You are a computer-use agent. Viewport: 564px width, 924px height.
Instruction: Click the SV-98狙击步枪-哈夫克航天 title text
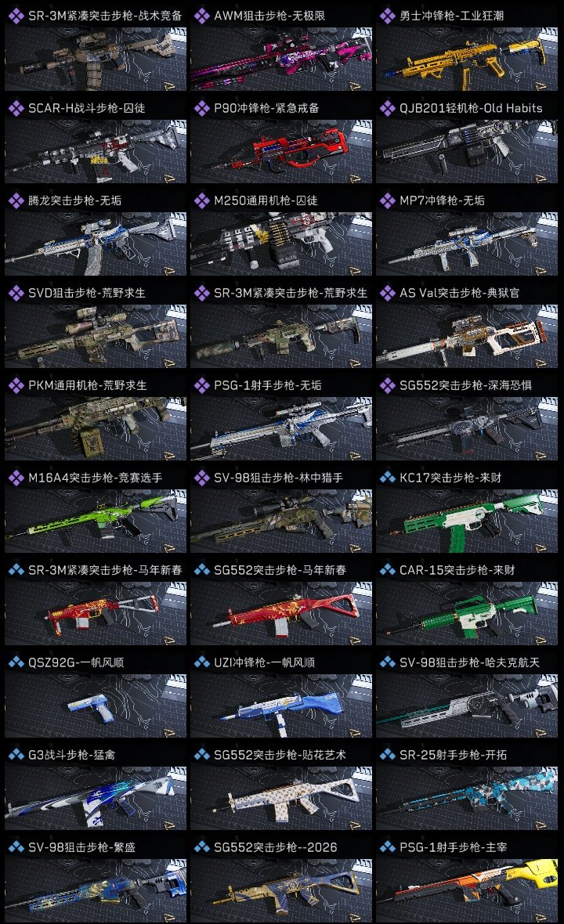tap(470, 662)
